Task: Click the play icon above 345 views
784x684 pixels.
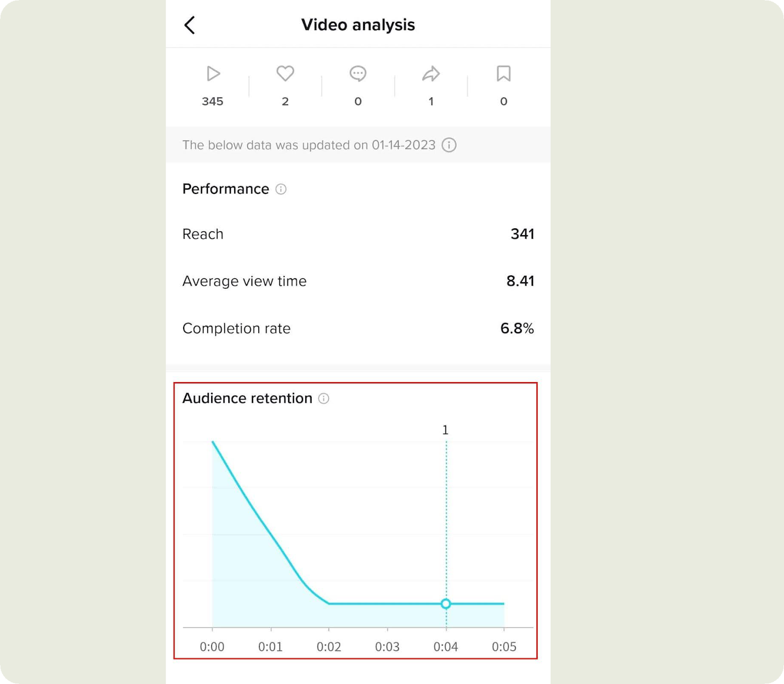Action: point(213,74)
